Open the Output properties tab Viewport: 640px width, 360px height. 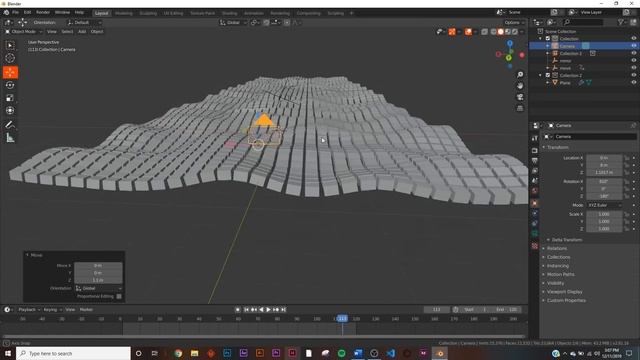coord(535,161)
